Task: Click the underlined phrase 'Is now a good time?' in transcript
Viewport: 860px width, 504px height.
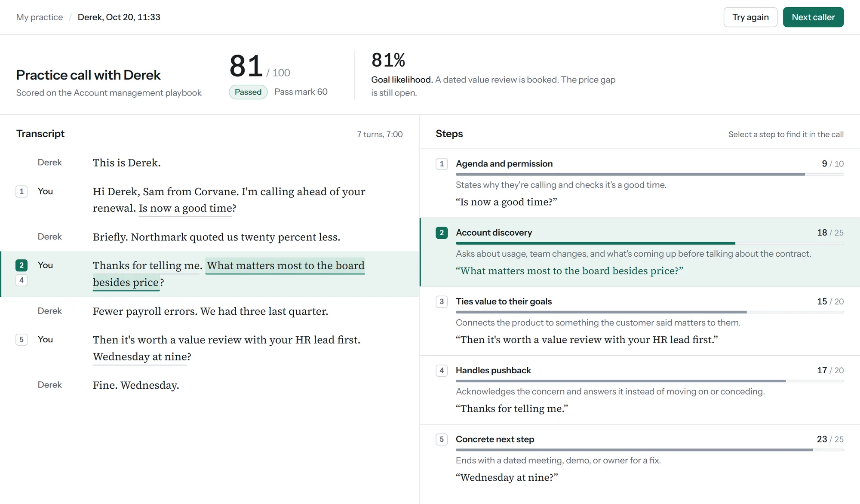Action: (187, 209)
